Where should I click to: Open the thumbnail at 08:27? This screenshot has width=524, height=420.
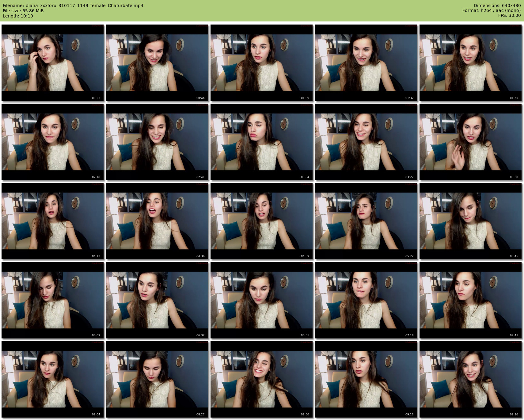tap(157, 379)
